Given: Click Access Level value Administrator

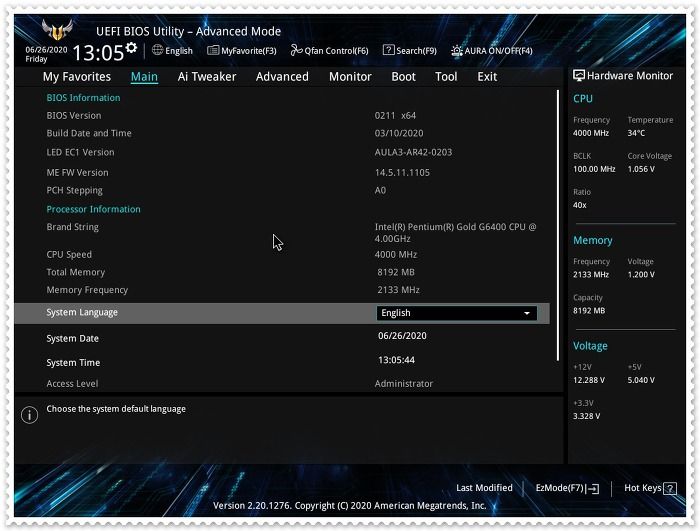Looking at the screenshot, I should coord(404,384).
